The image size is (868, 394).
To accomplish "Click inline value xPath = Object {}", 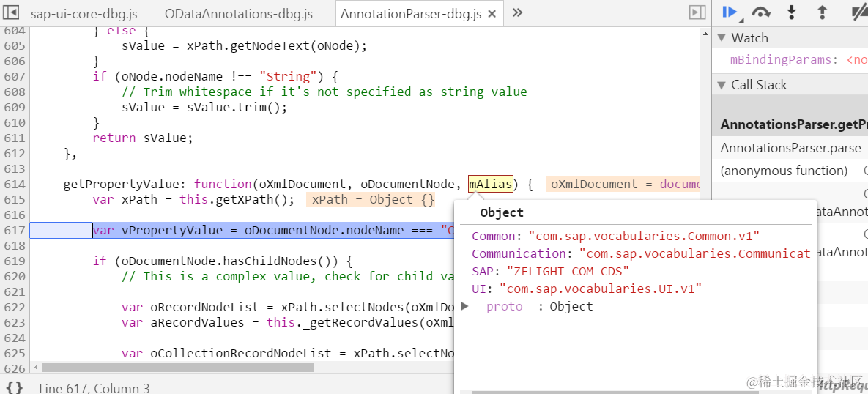I will (371, 199).
